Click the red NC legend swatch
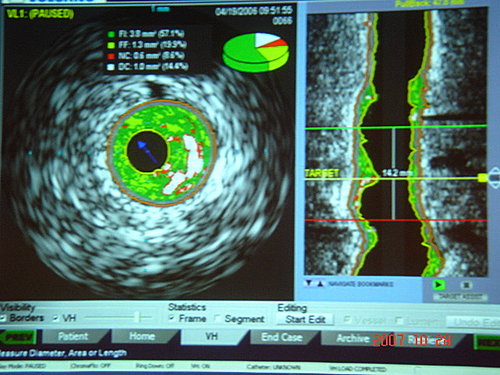 click(x=111, y=56)
